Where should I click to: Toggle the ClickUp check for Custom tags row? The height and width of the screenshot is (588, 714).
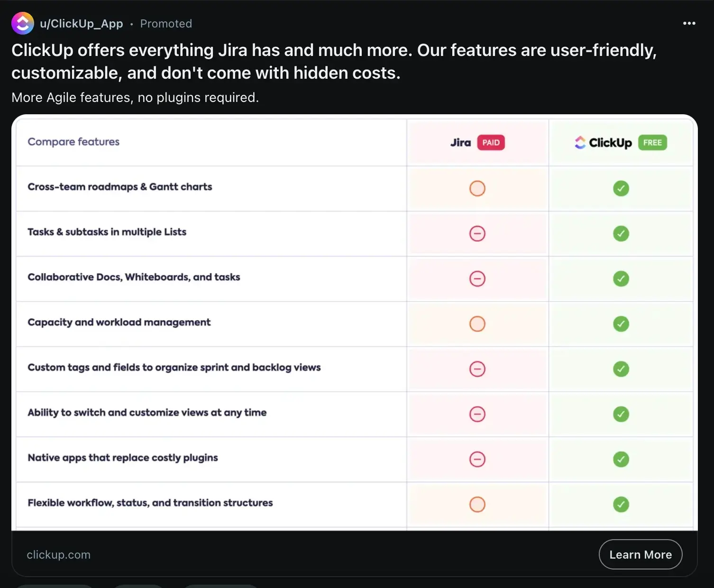click(x=621, y=369)
